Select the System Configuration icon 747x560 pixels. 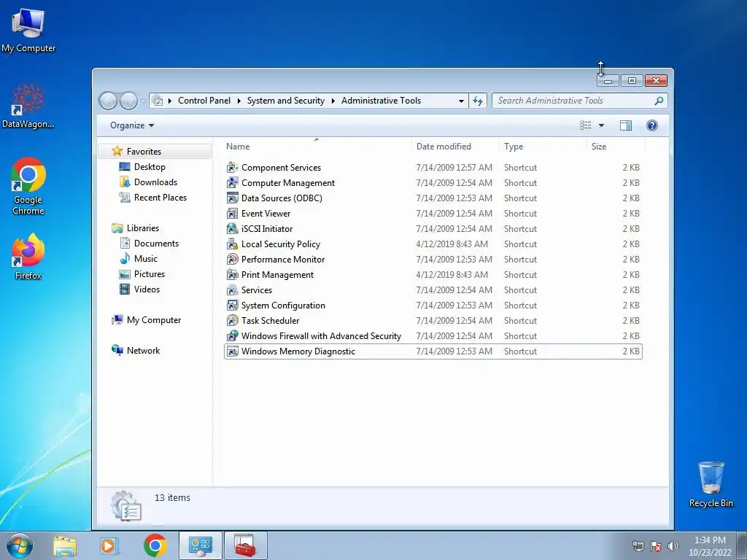[x=232, y=306]
